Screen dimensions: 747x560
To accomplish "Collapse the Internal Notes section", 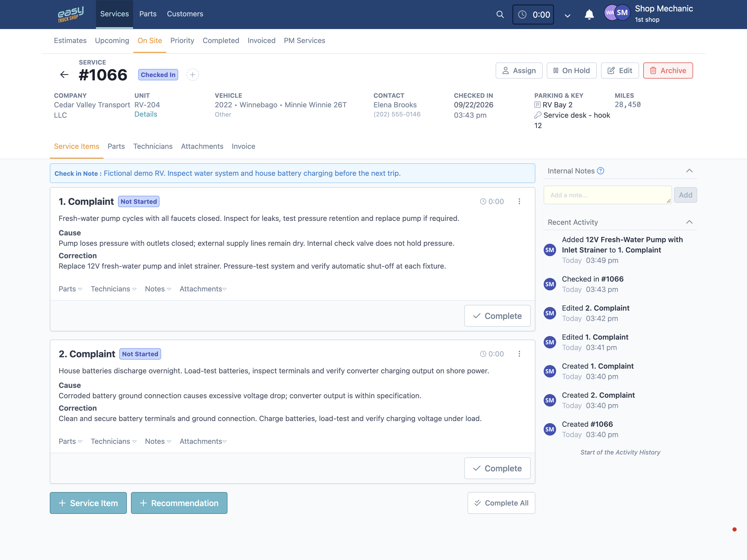I will coord(689,171).
